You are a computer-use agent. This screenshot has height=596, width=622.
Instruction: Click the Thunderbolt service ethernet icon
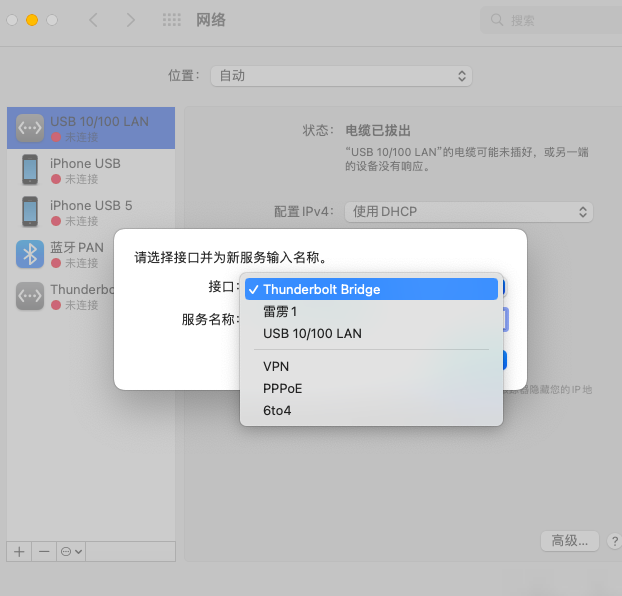tap(30, 296)
